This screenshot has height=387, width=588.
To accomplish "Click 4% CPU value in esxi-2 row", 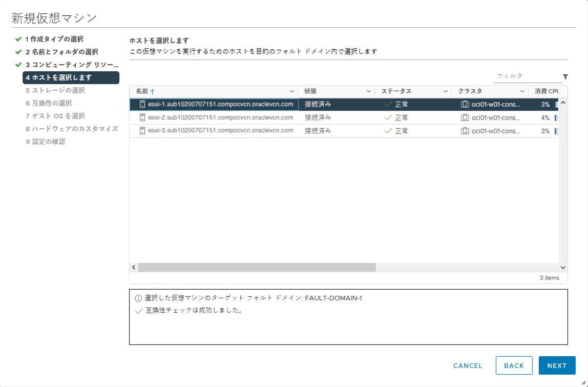I will (x=545, y=117).
